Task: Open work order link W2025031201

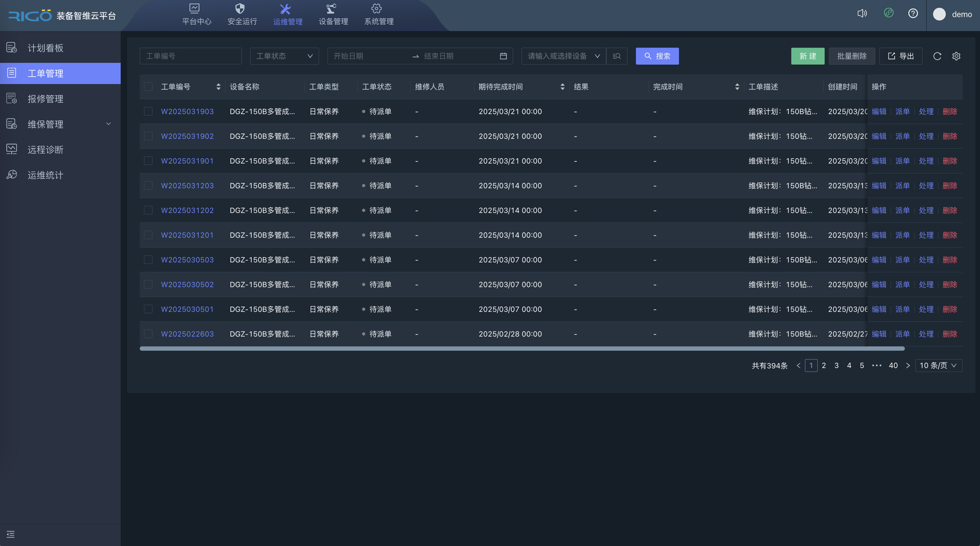Action: pos(187,235)
